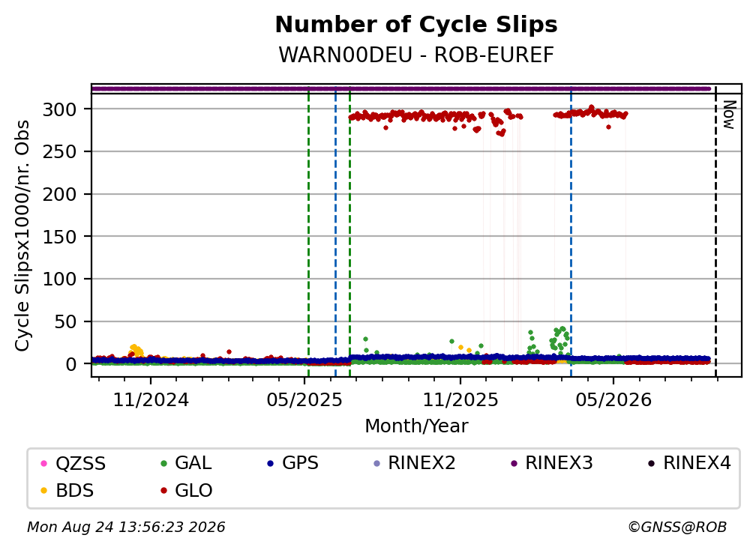Click the 100 y-axis tick label
Image resolution: width=756 pixels, height=550 pixels.
click(59, 279)
